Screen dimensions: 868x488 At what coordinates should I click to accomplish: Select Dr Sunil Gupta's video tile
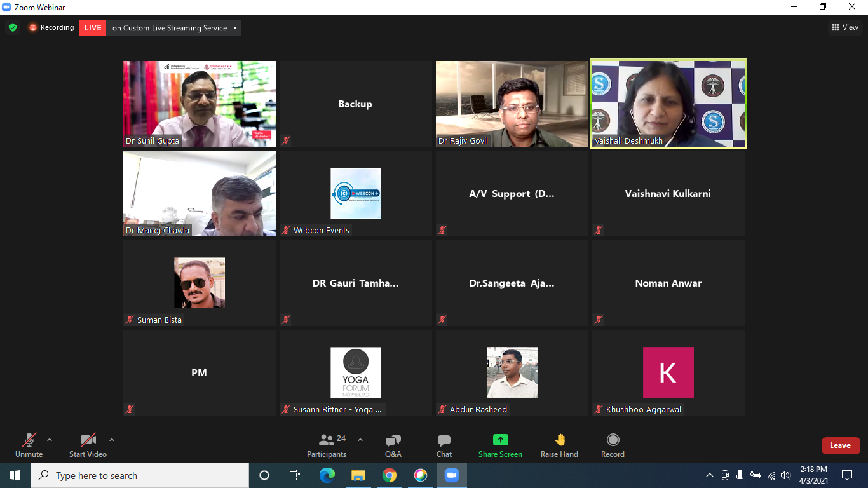coord(200,104)
